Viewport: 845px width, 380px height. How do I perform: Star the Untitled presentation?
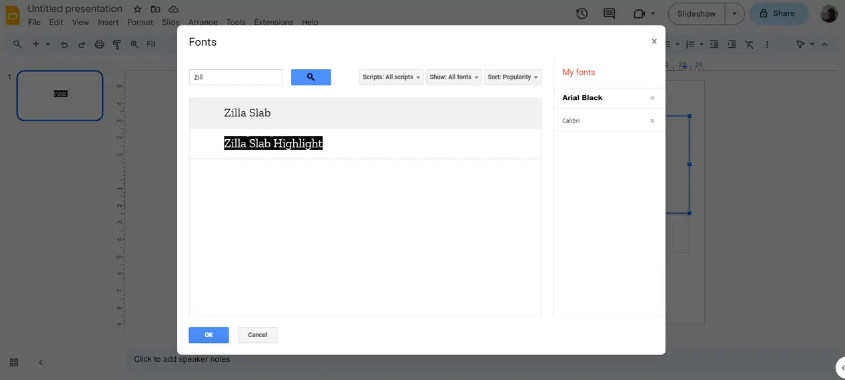[x=137, y=9]
